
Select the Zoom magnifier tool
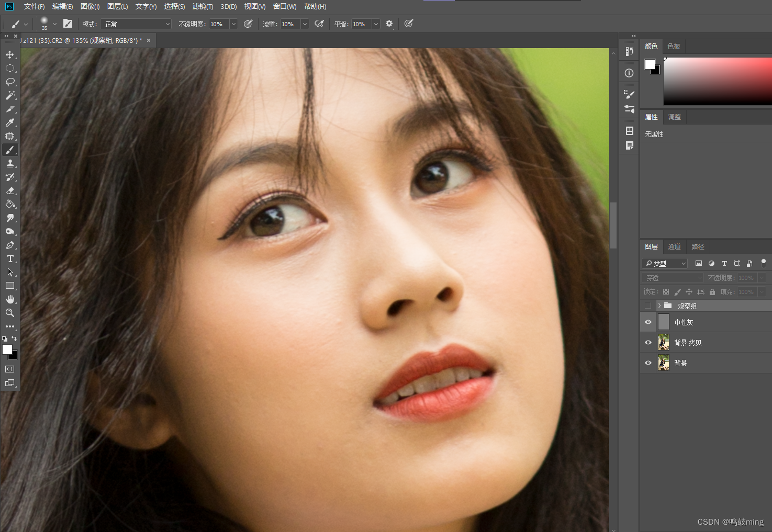[10, 313]
